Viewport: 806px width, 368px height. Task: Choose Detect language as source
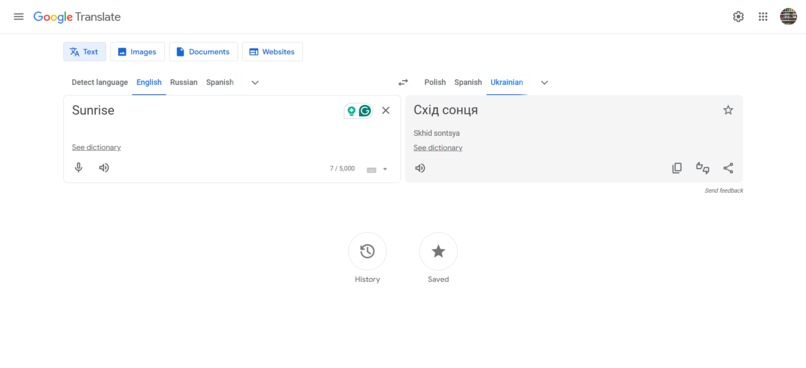pos(100,82)
